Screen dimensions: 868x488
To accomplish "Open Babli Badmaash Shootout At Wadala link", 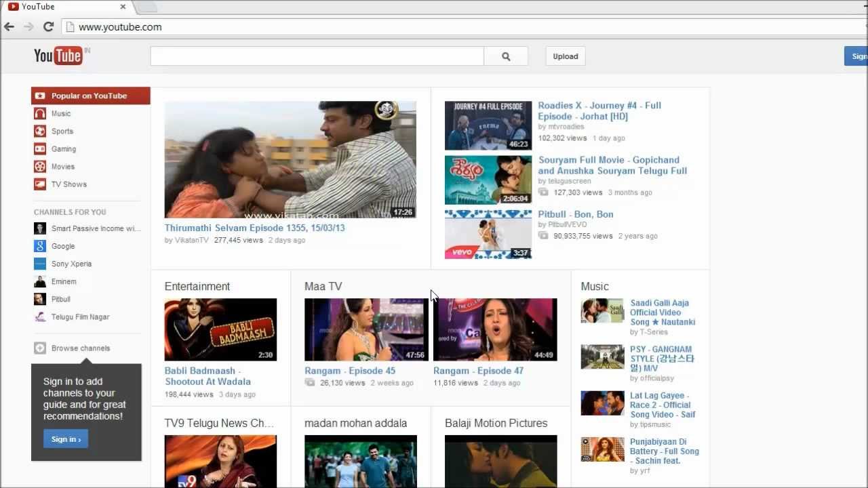I will click(208, 376).
